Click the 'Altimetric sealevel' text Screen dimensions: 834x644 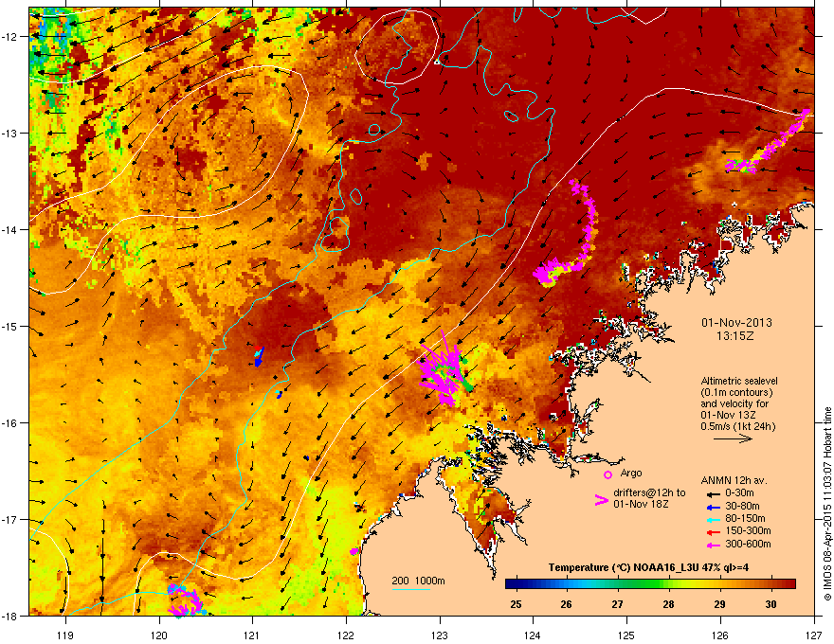coord(739,381)
